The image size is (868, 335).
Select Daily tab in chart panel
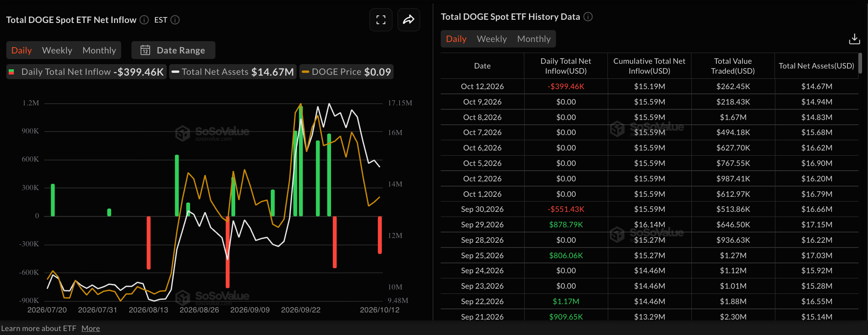coord(21,50)
